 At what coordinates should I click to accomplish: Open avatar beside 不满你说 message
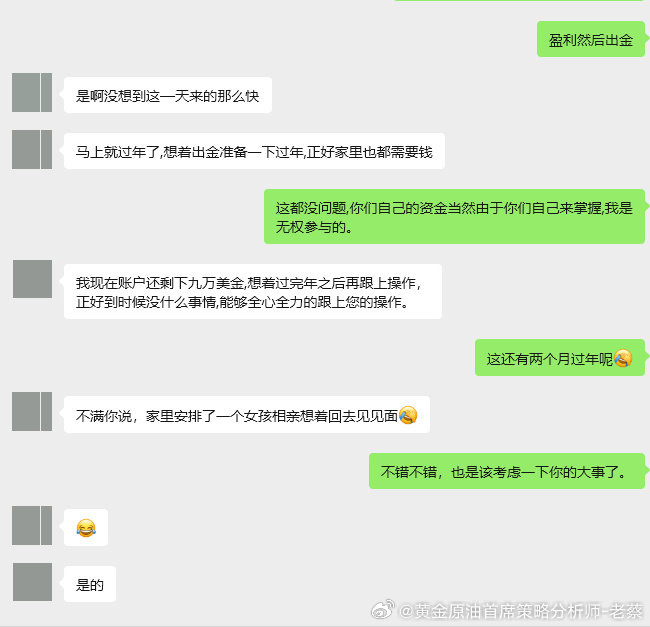click(x=32, y=412)
